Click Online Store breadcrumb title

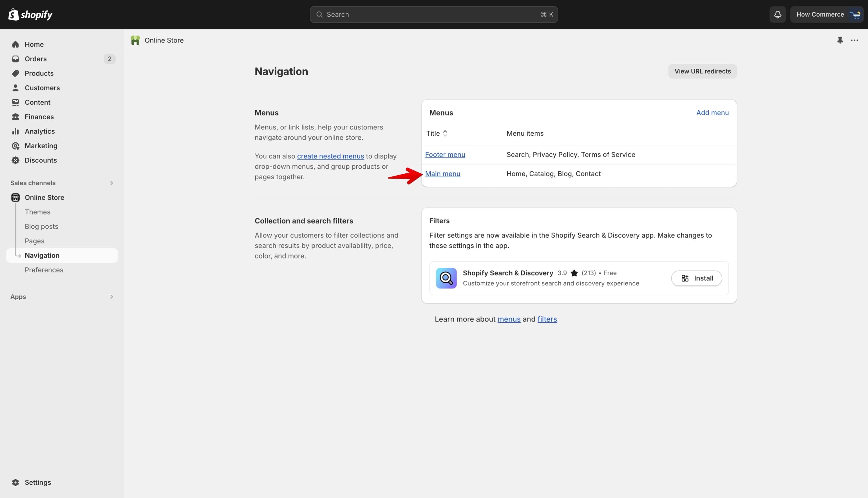tap(164, 40)
